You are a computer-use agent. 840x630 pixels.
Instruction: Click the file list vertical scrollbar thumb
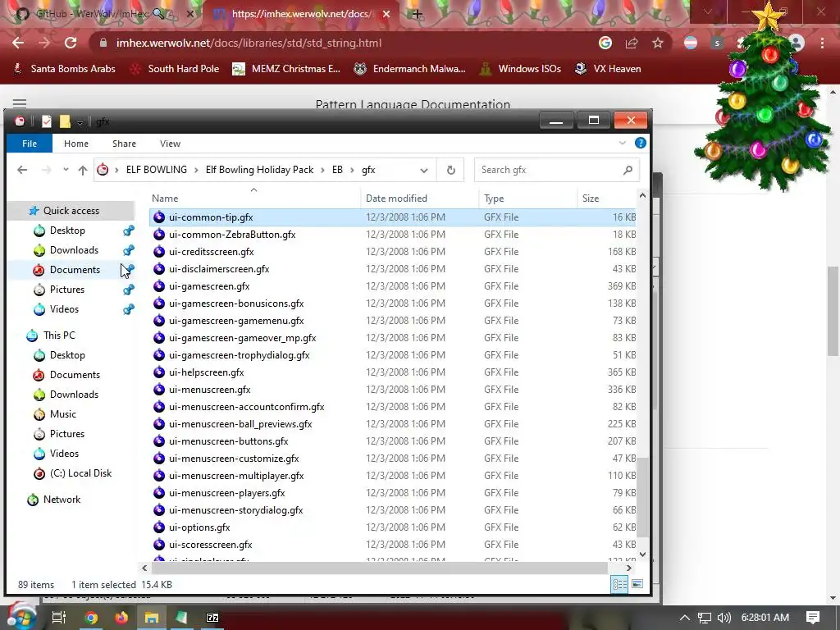coord(643,496)
